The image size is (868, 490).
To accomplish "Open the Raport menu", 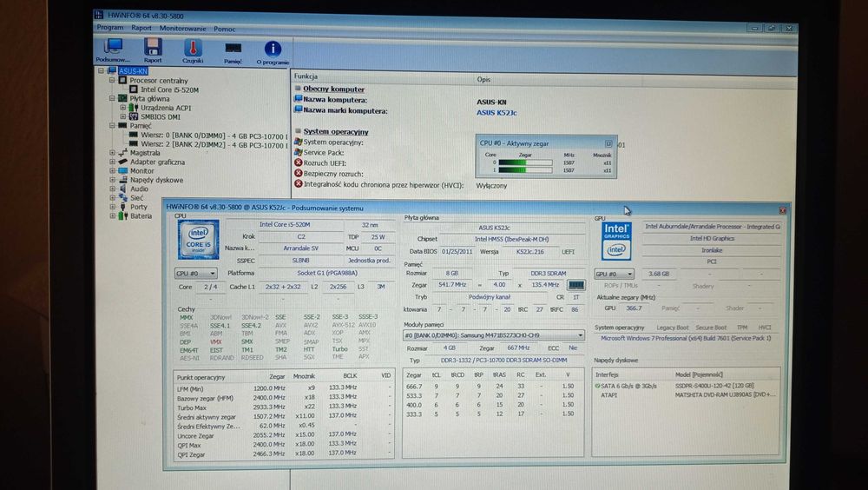I will (141, 28).
